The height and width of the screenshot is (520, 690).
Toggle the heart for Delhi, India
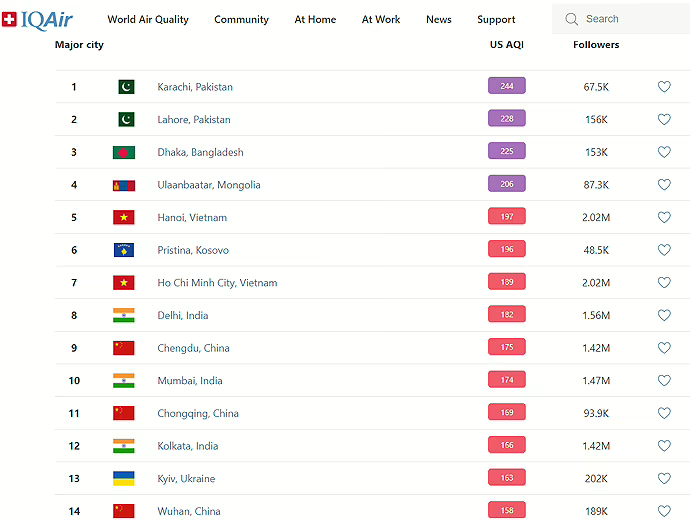coord(664,315)
